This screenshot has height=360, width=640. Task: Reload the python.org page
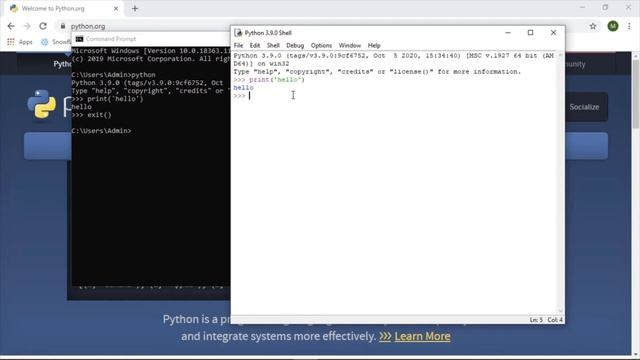(43, 26)
